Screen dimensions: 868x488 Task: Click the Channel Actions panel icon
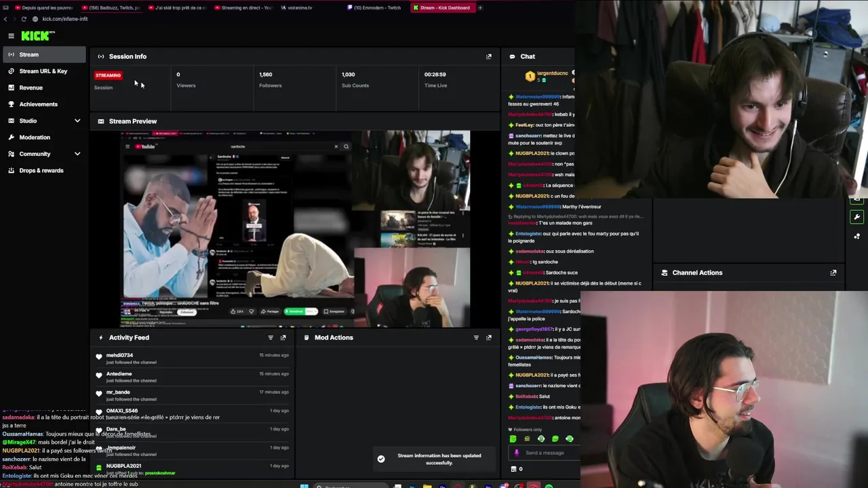click(665, 272)
